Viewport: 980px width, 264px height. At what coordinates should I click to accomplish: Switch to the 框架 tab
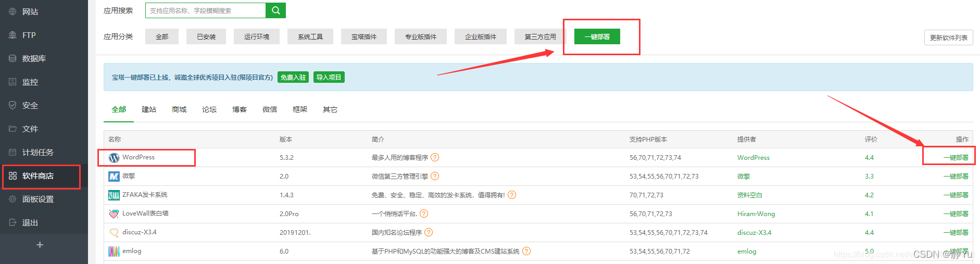pyautogui.click(x=300, y=109)
